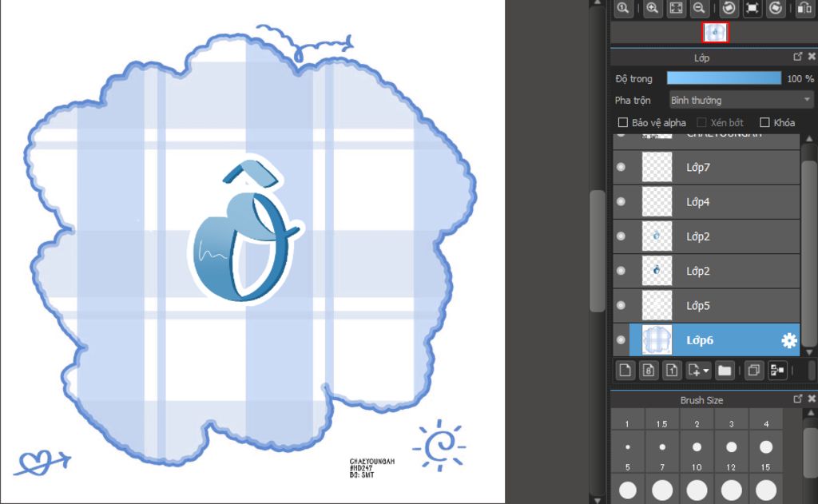Click the Lớp6 layer name

(700, 340)
